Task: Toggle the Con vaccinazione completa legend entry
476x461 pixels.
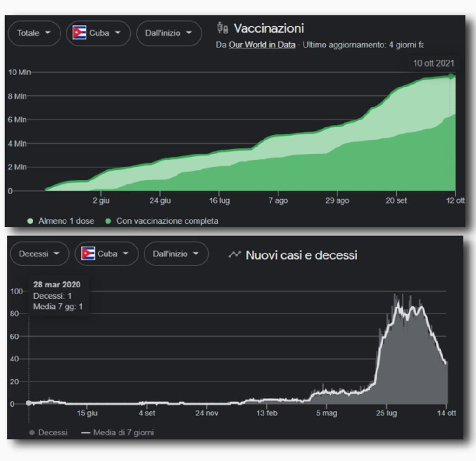Action: [162, 221]
